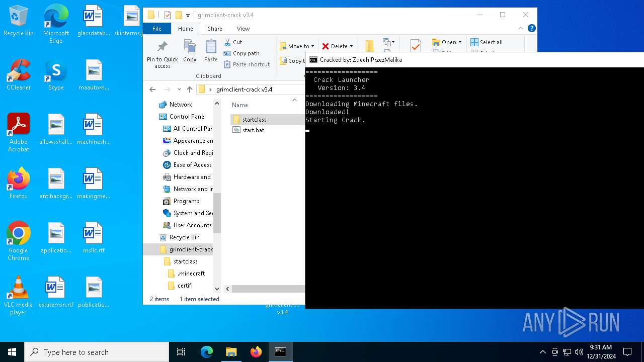Click the Up directory arrow
644x362 pixels.
pyautogui.click(x=190, y=89)
